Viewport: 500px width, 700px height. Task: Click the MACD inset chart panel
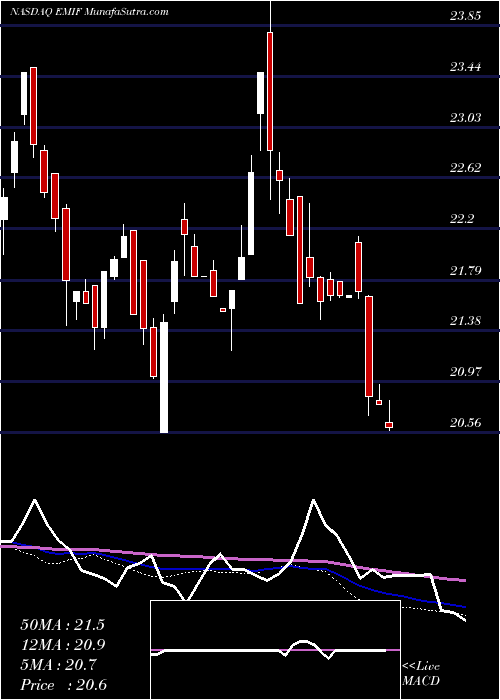pos(275,650)
